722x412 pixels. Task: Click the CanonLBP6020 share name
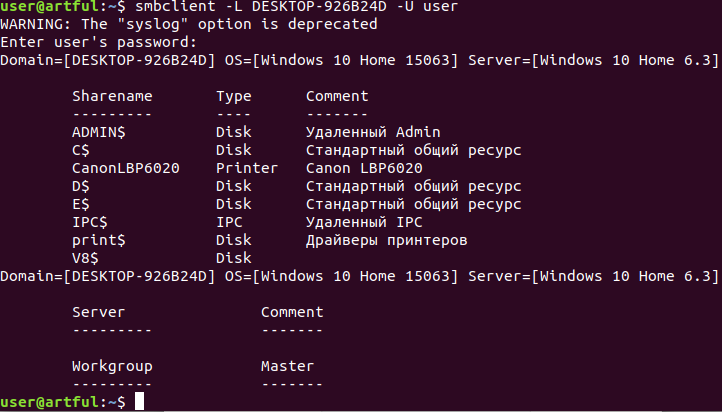pyautogui.click(x=125, y=169)
